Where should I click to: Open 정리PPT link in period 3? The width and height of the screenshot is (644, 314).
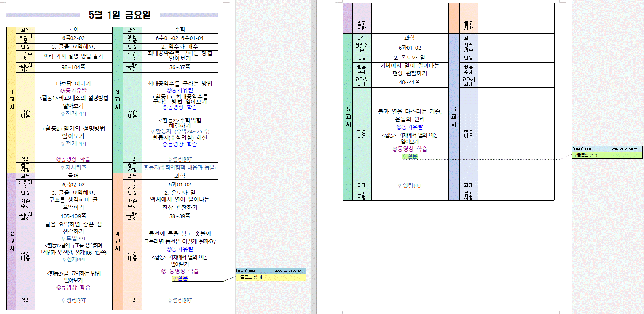tap(180, 159)
